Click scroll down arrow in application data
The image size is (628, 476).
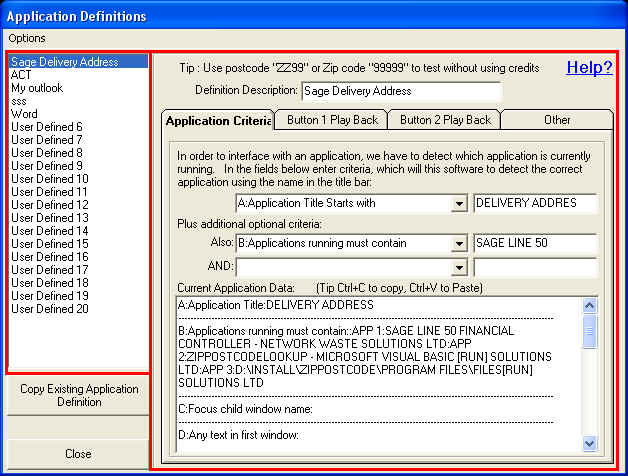click(x=589, y=443)
